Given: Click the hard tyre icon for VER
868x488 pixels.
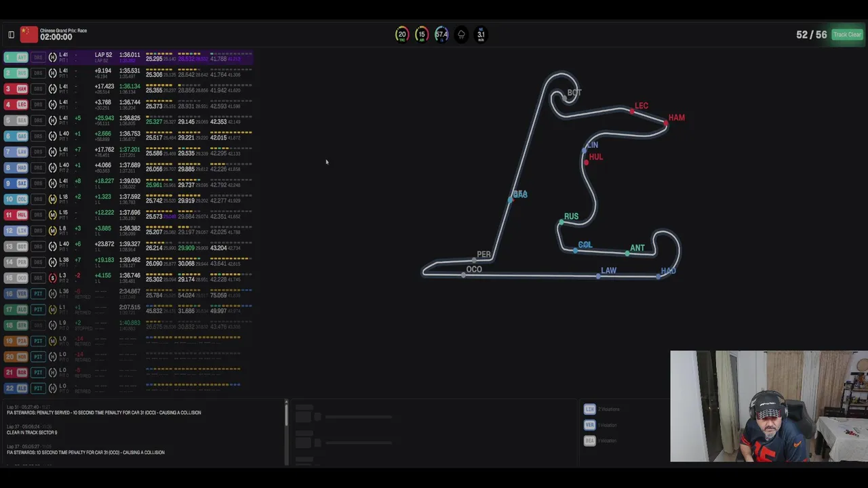Looking at the screenshot, I should point(53,293).
